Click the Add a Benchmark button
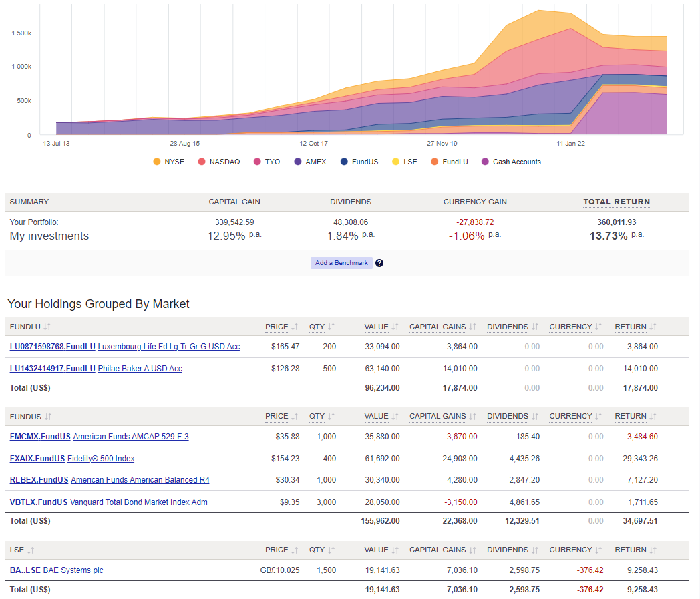 coord(341,263)
